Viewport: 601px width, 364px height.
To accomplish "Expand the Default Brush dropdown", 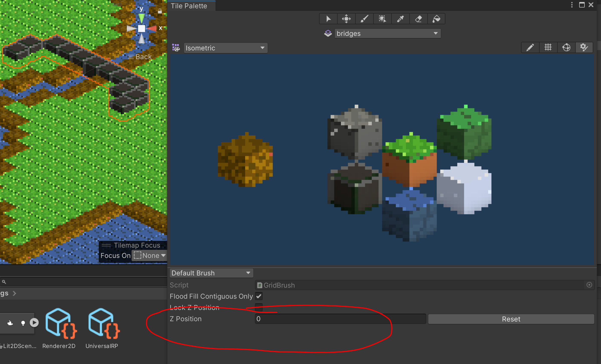I will pyautogui.click(x=211, y=273).
